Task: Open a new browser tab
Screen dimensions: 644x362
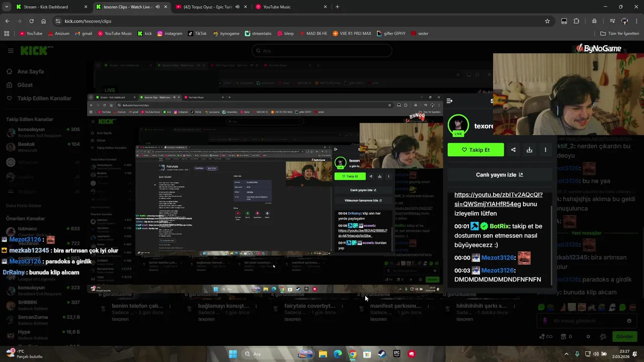Action: 337,7
